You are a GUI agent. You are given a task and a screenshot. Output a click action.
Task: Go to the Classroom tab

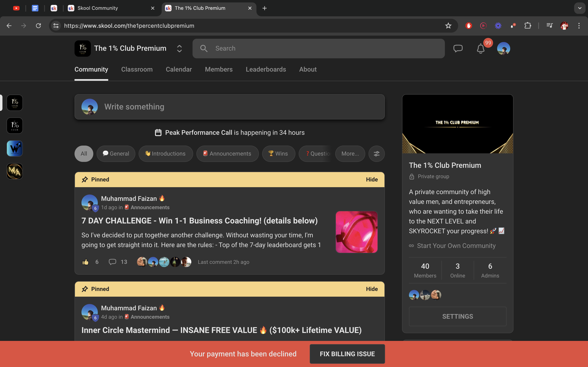point(137,69)
